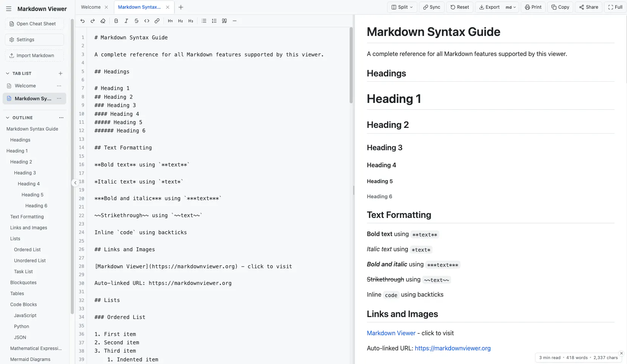Switch to the Welcome tab
The image size is (627, 364).
[x=91, y=7]
